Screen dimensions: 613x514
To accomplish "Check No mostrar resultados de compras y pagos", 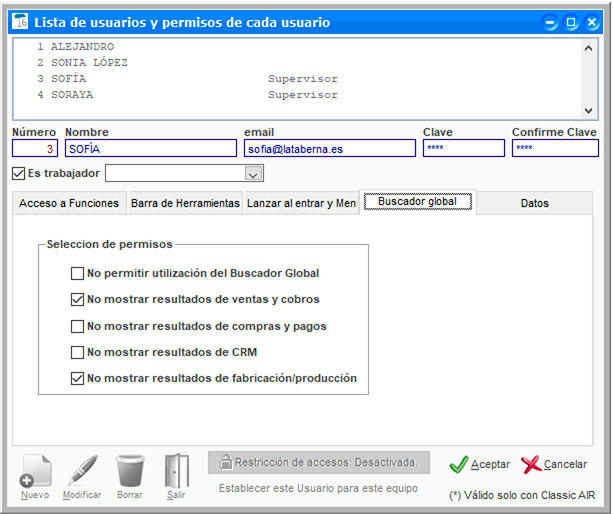I will click(x=77, y=326).
